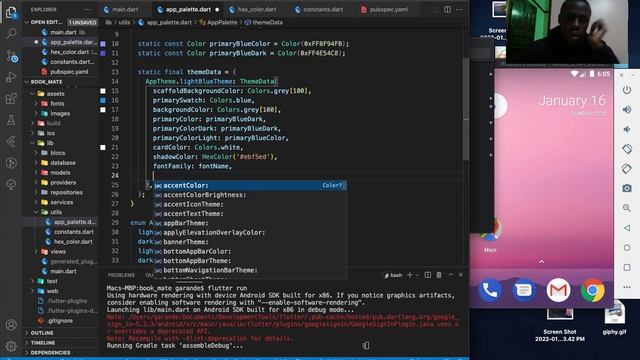The image size is (640, 360).
Task: Open the Messages app on emulator
Action: tap(524, 290)
